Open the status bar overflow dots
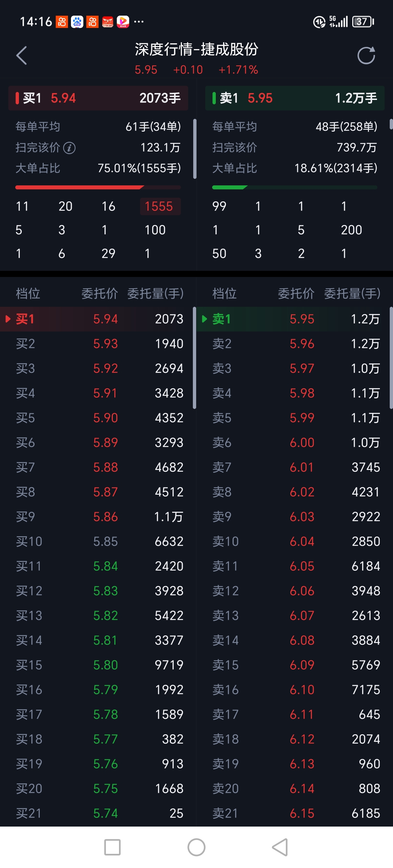 click(139, 22)
